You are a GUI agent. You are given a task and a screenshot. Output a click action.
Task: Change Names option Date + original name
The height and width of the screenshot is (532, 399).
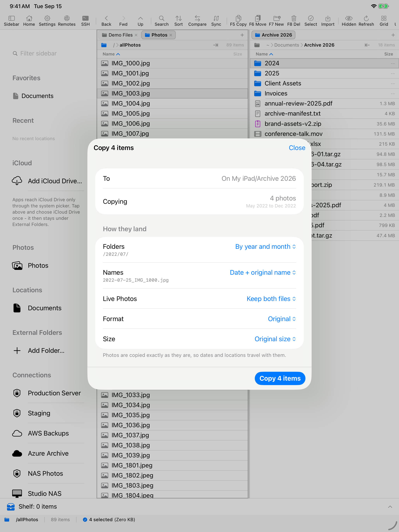pos(263,273)
